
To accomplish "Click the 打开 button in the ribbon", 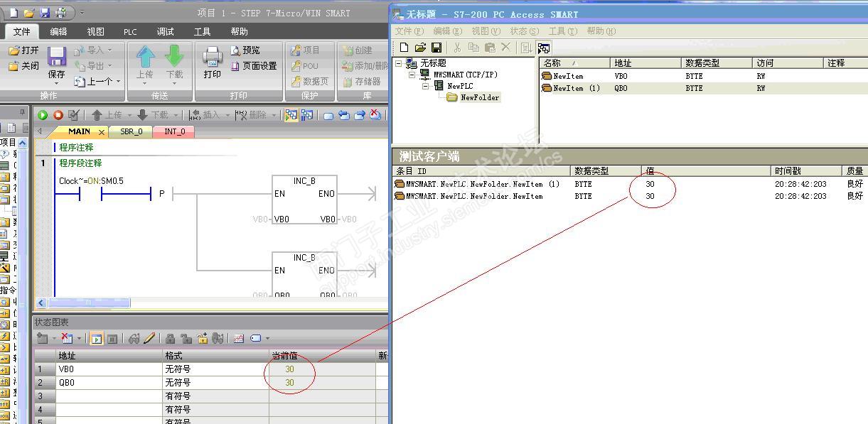I will pos(23,50).
